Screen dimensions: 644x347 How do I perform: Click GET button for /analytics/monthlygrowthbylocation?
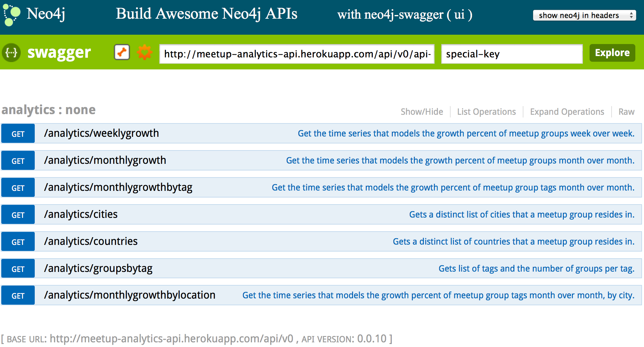[x=18, y=295]
